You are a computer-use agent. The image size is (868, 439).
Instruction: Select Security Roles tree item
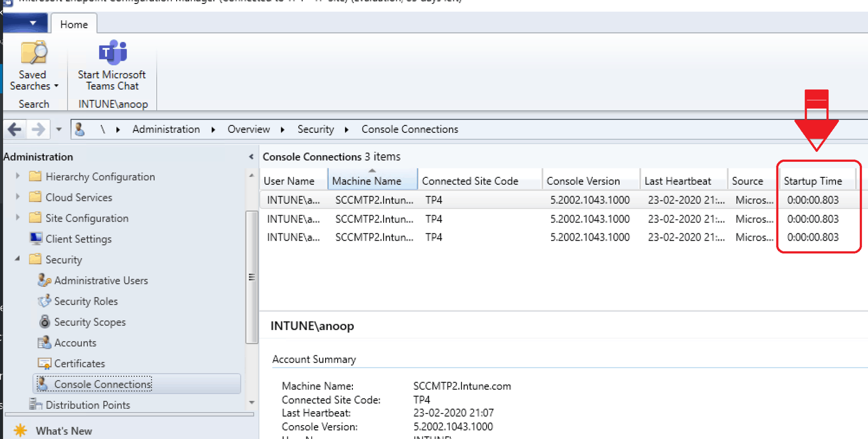(x=86, y=301)
